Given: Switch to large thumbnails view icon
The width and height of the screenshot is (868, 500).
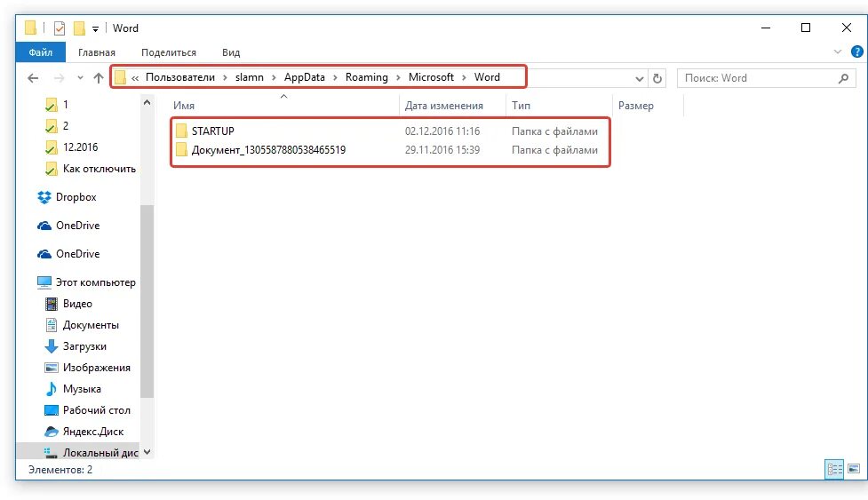Looking at the screenshot, I should coord(854,469).
